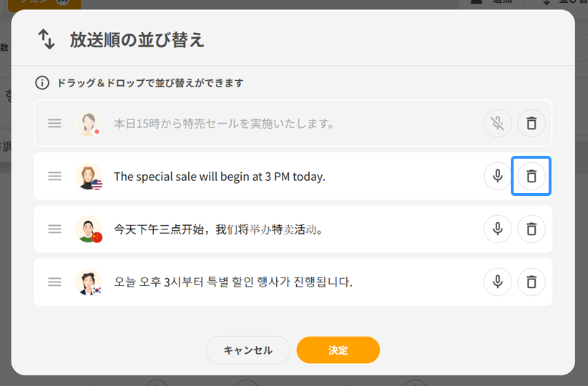Click the Korean speaker avatar
Screen dimensions: 588x386
tap(89, 282)
